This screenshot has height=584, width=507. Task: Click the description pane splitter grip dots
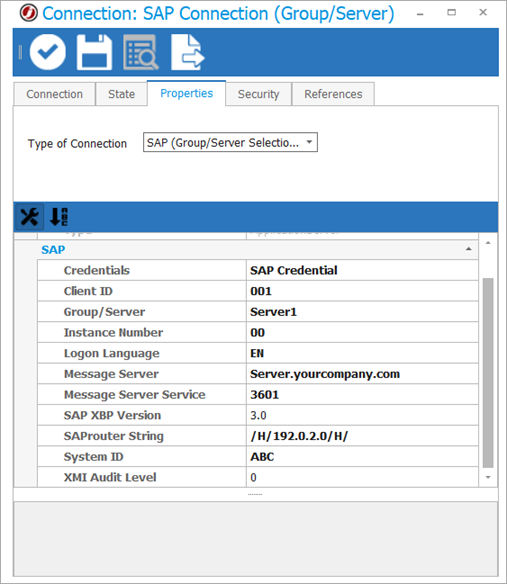[x=255, y=495]
